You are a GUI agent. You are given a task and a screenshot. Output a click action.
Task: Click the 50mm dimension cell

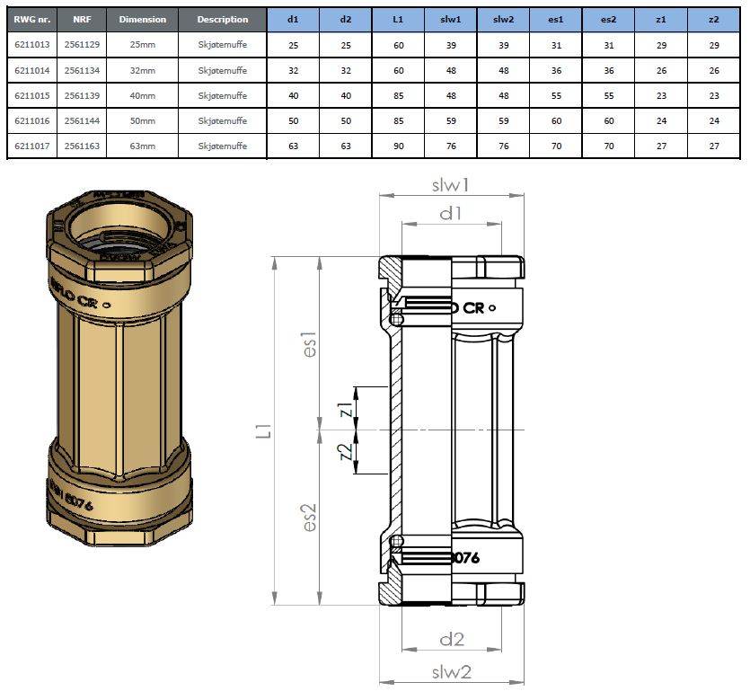[x=142, y=120]
